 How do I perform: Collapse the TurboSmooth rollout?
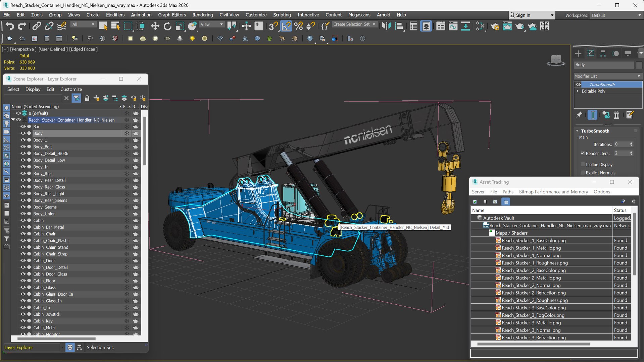click(x=577, y=131)
